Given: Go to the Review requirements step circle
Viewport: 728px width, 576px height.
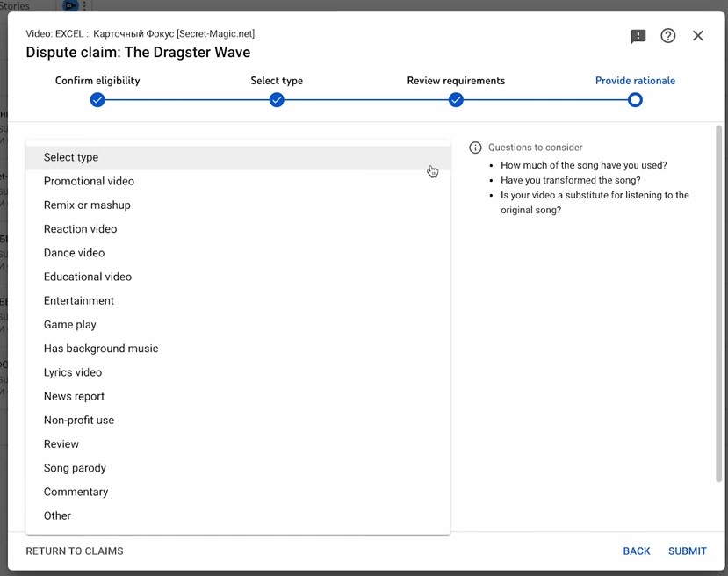Looking at the screenshot, I should click(x=456, y=100).
